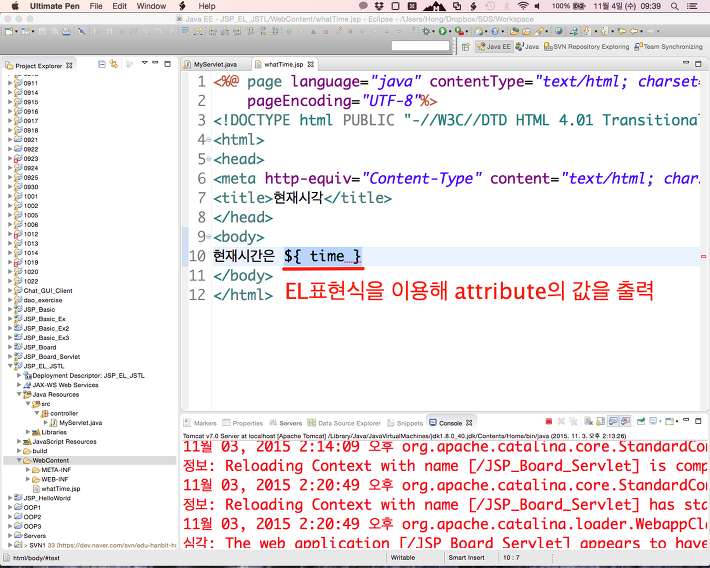Click the Pin Console icon
710x568 pixels.
[641, 422]
